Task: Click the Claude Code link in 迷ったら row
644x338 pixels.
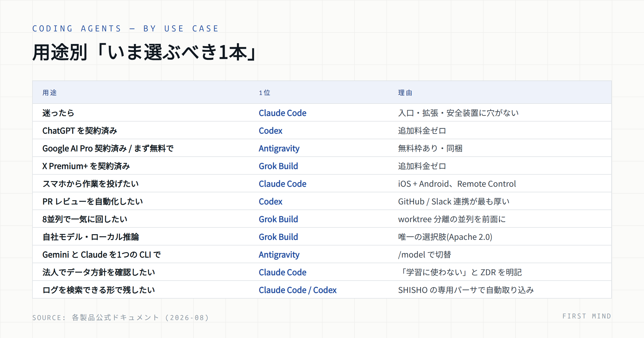Action: 282,113
